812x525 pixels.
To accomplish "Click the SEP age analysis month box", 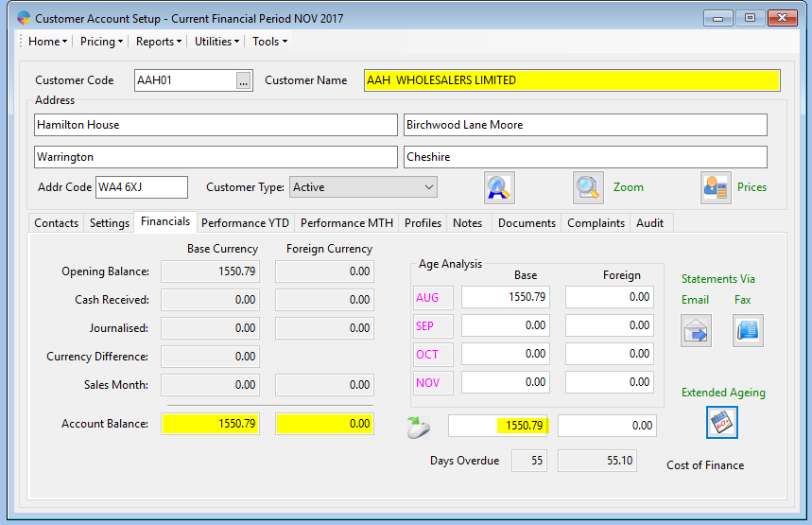I will pos(433,326).
